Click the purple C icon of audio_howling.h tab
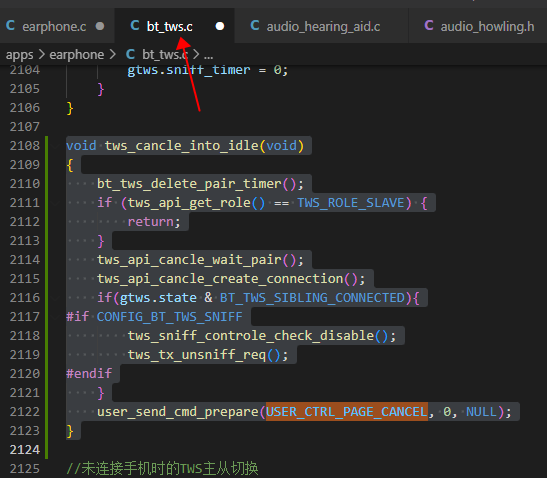 pyautogui.click(x=429, y=26)
